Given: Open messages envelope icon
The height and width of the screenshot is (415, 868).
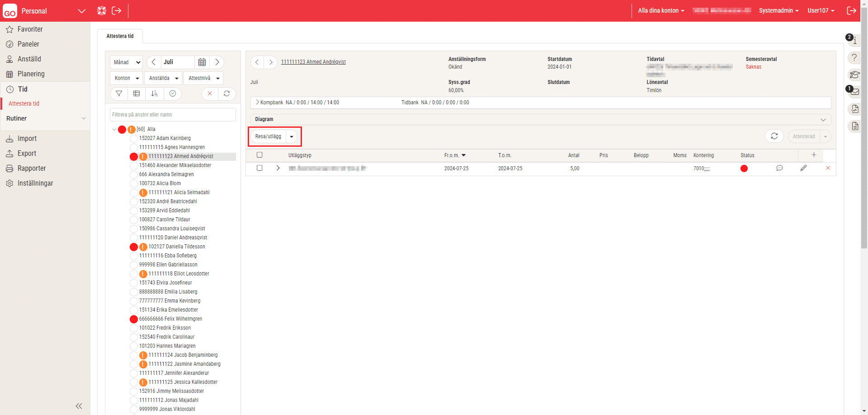Looking at the screenshot, I should pyautogui.click(x=854, y=92).
